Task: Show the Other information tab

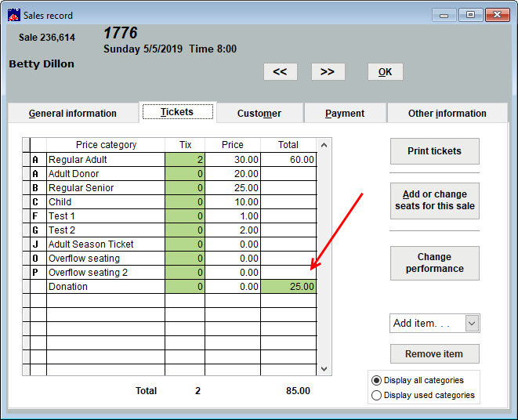Action: [447, 114]
